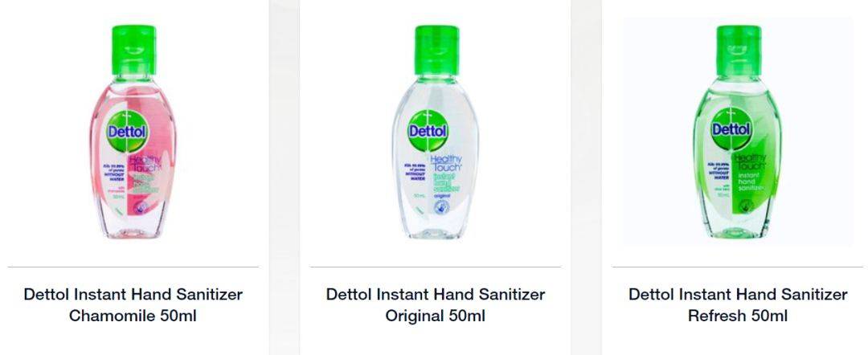Click the green cap of the Chamomile bottle
The image size is (868, 355).
(x=134, y=50)
